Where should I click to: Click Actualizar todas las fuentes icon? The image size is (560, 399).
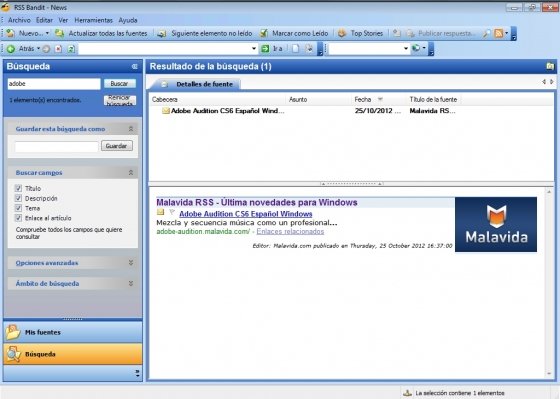(x=60, y=33)
